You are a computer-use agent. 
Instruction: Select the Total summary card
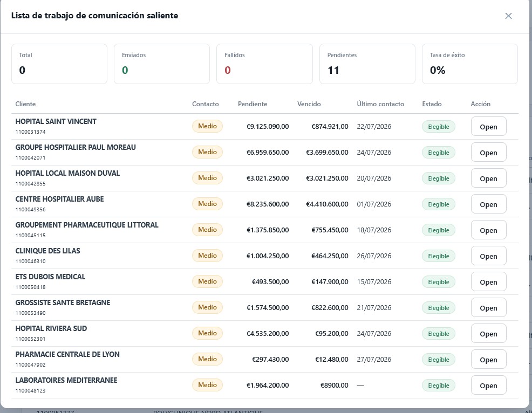coord(59,64)
